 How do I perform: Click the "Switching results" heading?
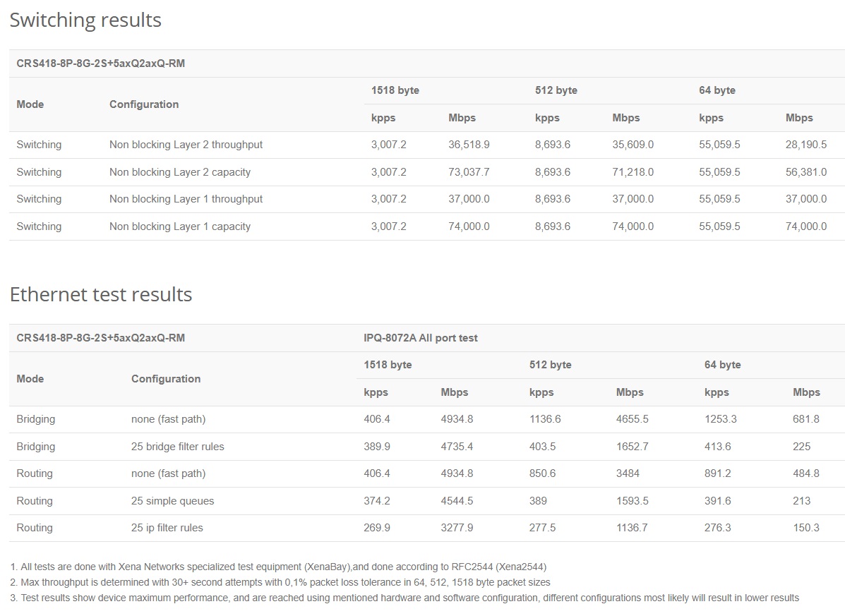[85, 20]
